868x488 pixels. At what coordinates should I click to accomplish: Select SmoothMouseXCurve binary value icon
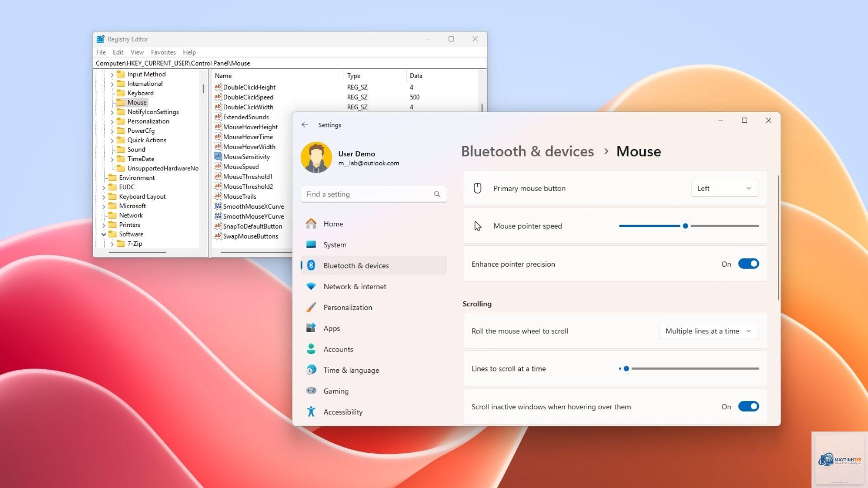[x=217, y=206]
